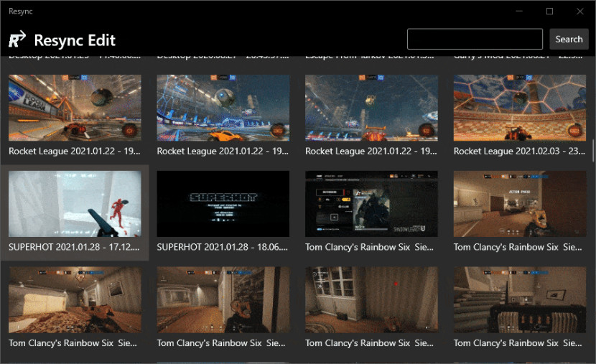Screen dimensions: 596x364
Task: Click the vertical scrollbar thumb
Action: click(592, 151)
